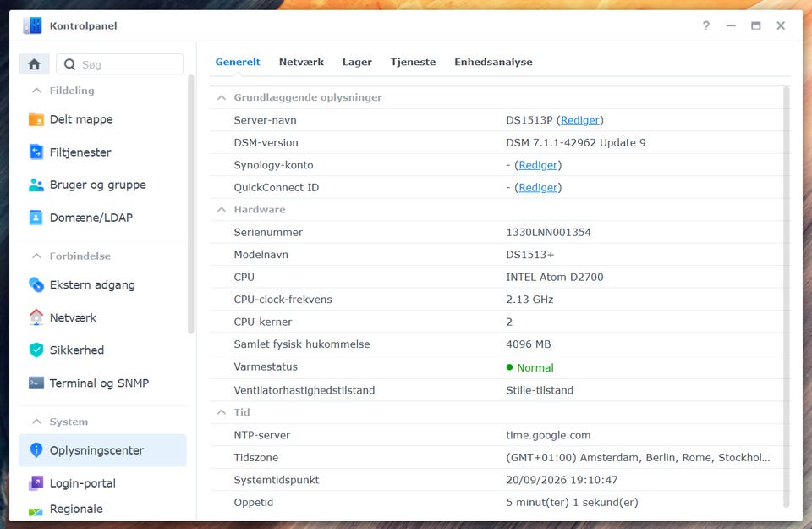Switch to the Netværk tab
Image resolution: width=812 pixels, height=529 pixels.
tap(301, 62)
